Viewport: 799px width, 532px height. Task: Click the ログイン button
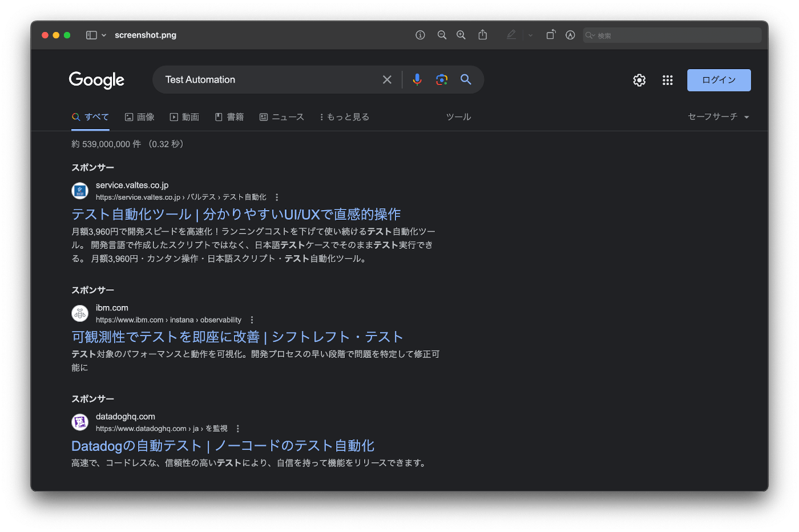click(x=719, y=80)
